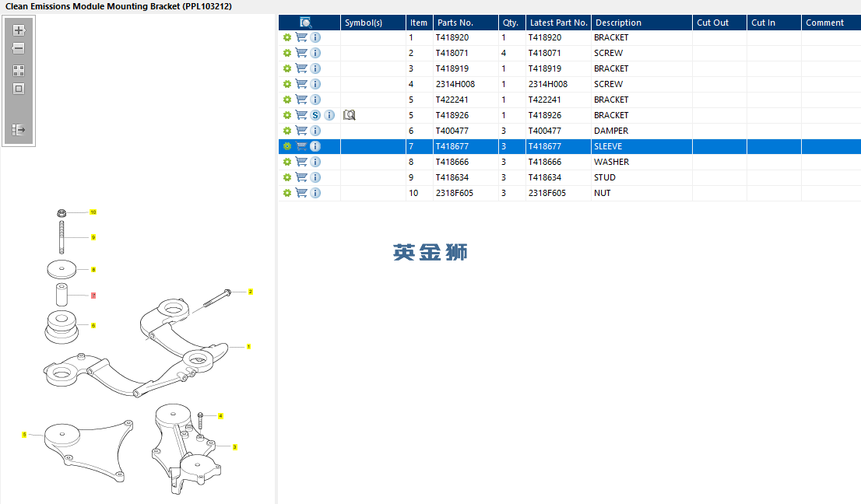Click the S supersession icon for T418926
This screenshot has width=861, height=504.
point(315,115)
